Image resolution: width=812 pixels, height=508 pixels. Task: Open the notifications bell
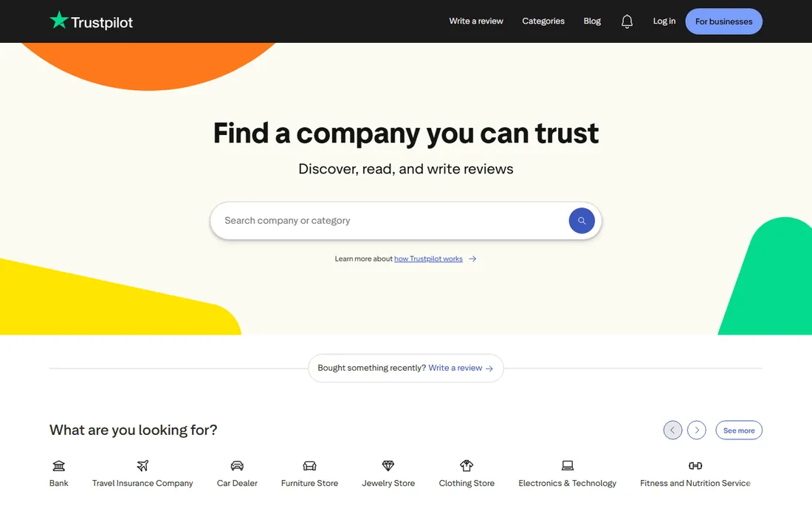pos(627,21)
